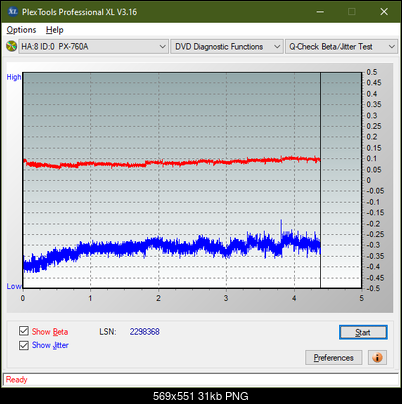Click the red Show Beta label
Image resolution: width=402 pixels, height=404 pixels.
click(x=50, y=332)
